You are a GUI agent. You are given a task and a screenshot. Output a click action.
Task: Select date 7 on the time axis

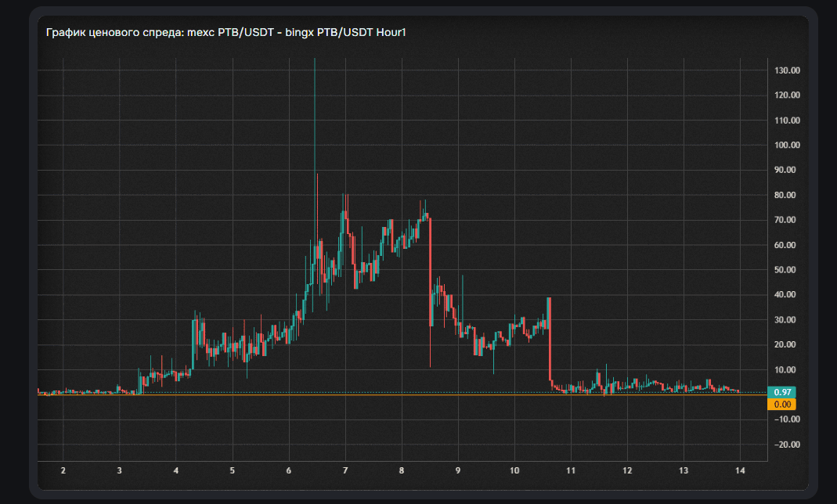pyautogui.click(x=345, y=471)
